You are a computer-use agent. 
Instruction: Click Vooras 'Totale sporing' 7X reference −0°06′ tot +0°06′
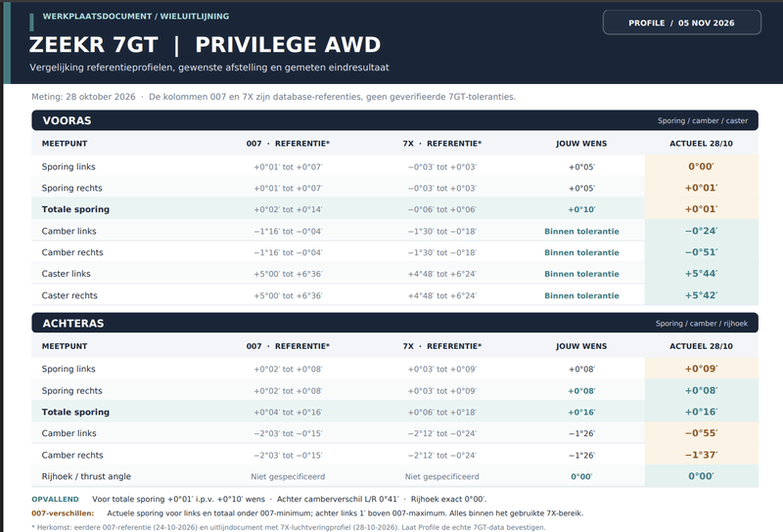point(442,209)
